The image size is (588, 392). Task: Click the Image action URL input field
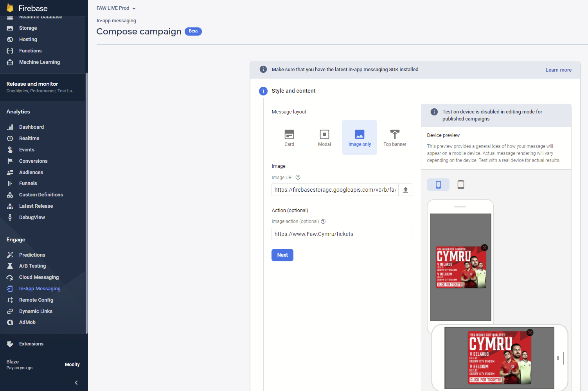click(x=342, y=234)
